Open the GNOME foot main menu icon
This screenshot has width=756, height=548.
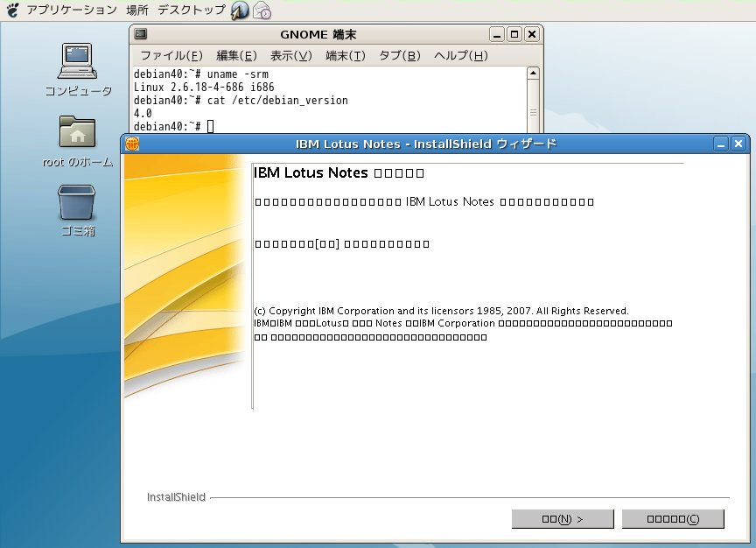(x=12, y=10)
